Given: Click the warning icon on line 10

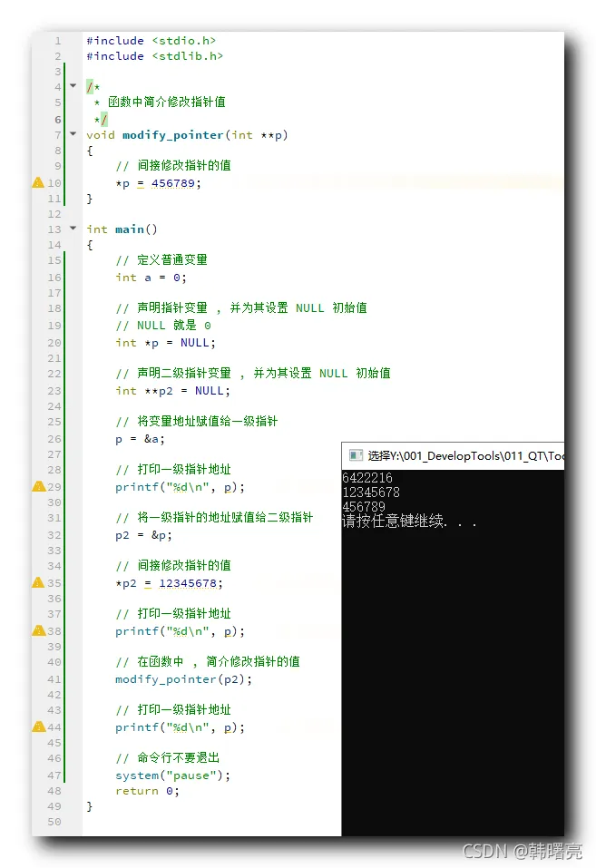Looking at the screenshot, I should click(38, 182).
